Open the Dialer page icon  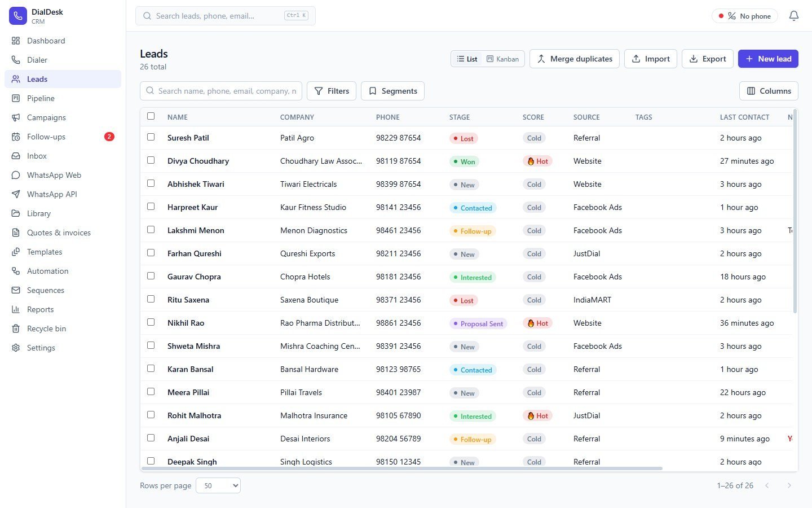(x=16, y=60)
